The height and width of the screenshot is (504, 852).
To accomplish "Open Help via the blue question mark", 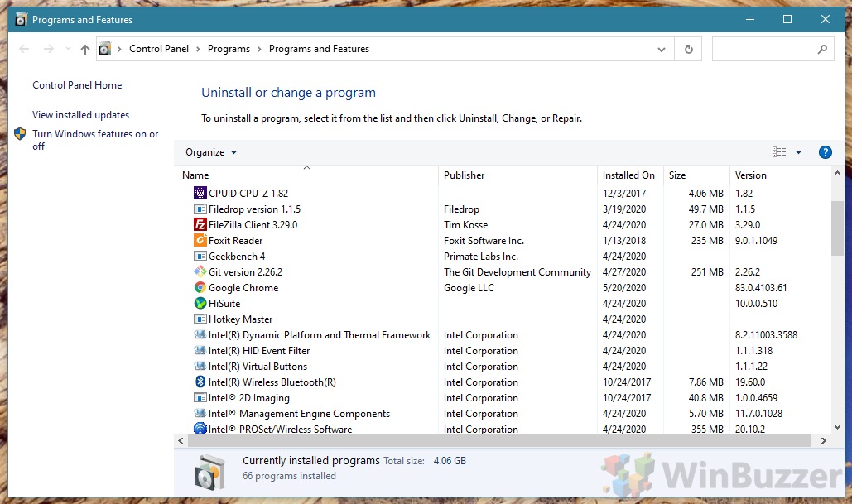I will (825, 151).
